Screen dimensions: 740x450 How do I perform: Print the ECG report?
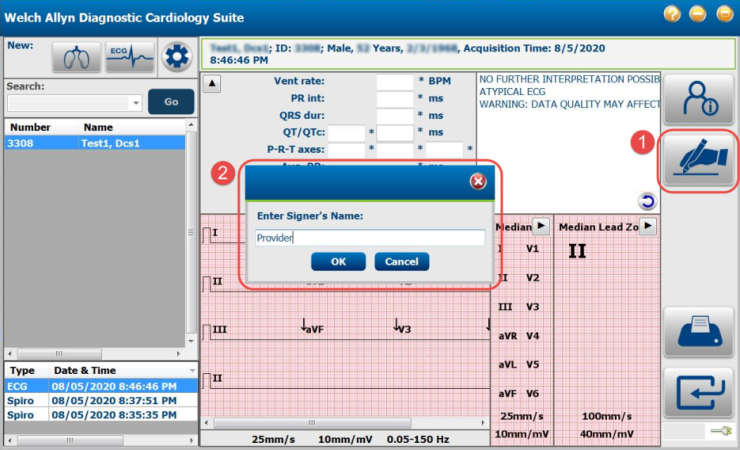[699, 332]
